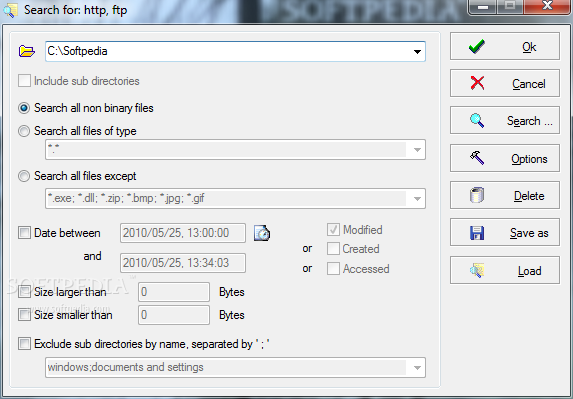The image size is (573, 399).
Task: Click the start date 13:00:00 field
Action: pyautogui.click(x=183, y=233)
